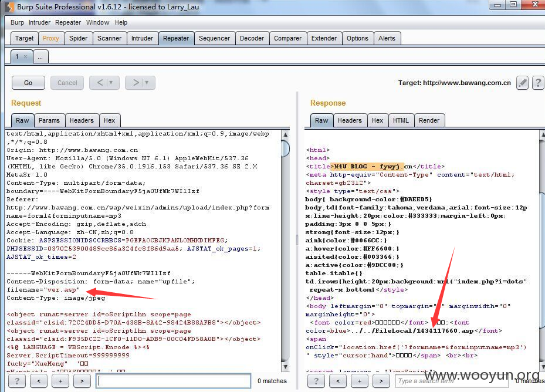Switch to the Decoder tab
The image size is (545, 392).
252,38
